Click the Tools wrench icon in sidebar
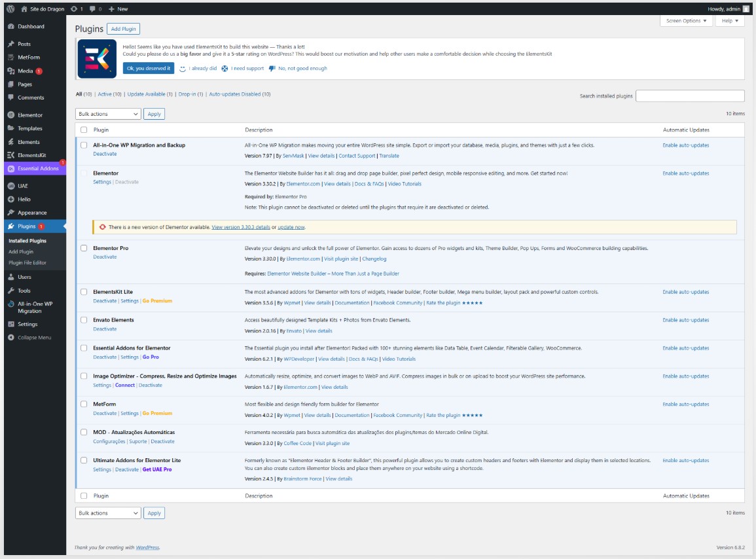 coord(11,291)
